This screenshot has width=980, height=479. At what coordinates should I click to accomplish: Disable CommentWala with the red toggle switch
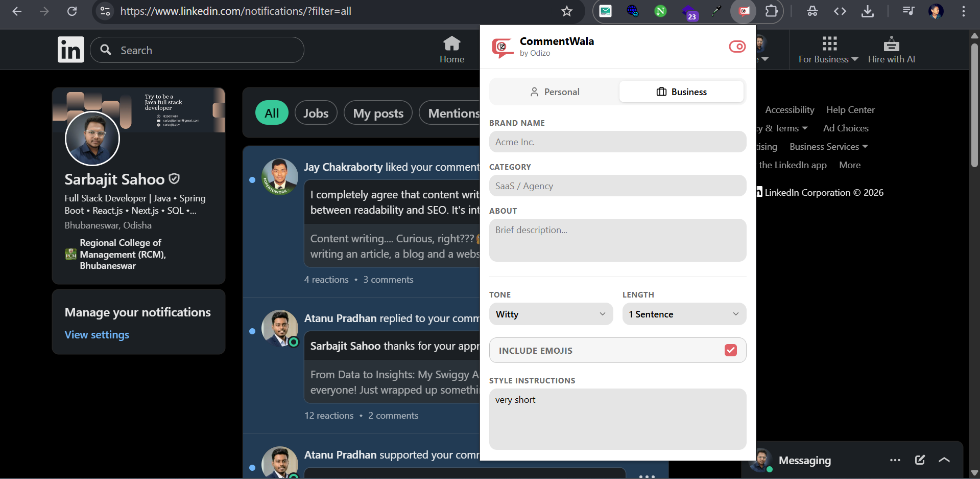point(737,46)
